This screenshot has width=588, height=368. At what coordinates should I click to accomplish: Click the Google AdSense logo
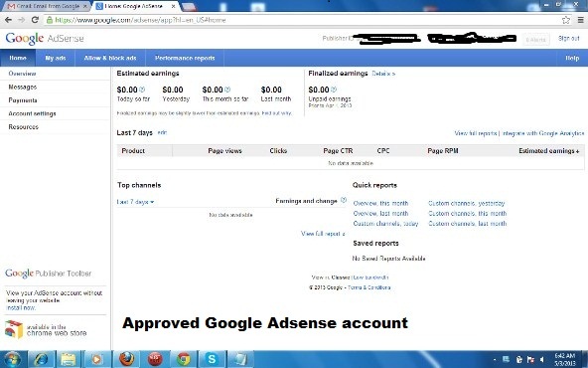[45, 39]
